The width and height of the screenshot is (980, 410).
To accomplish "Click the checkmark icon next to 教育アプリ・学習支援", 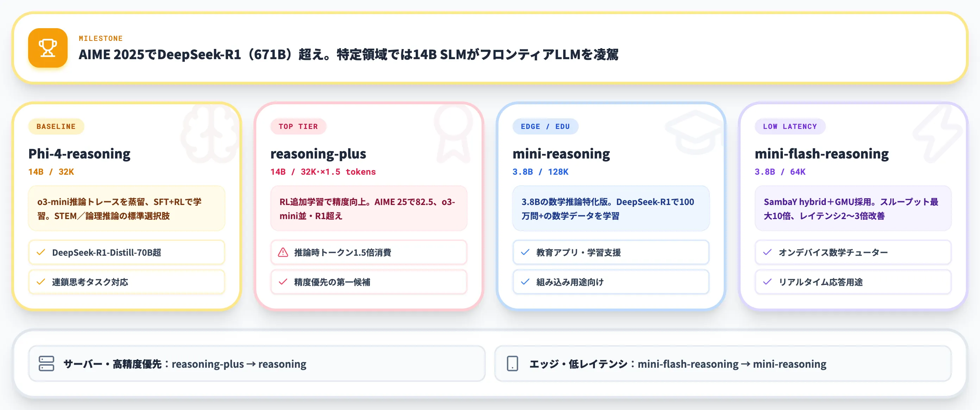I will click(x=525, y=253).
